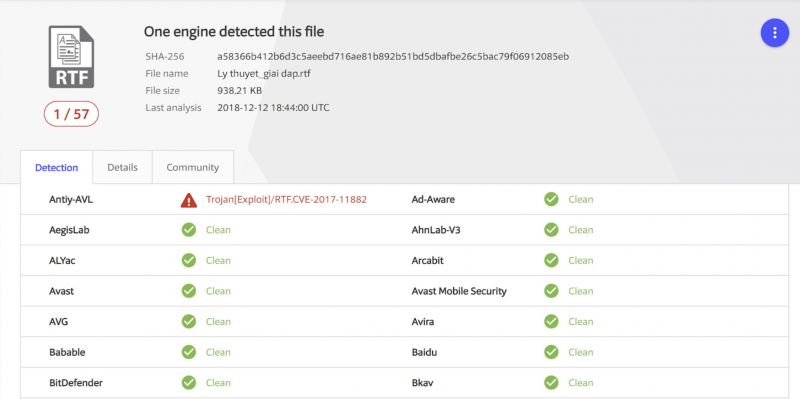Click the green check icon for Bkav
Viewport: 800px width, 399px height.
[551, 383]
